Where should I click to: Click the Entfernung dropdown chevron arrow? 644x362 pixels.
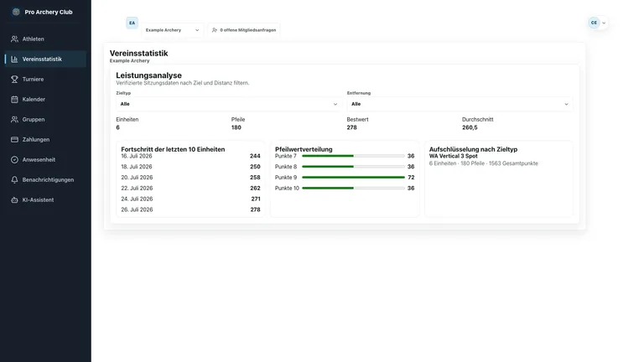click(x=566, y=104)
